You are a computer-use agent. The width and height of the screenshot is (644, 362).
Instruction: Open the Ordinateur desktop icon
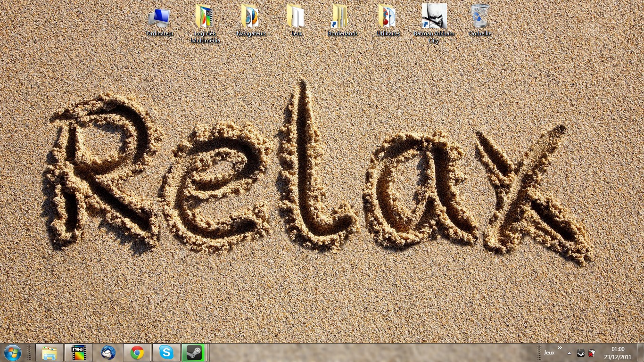coord(159,18)
